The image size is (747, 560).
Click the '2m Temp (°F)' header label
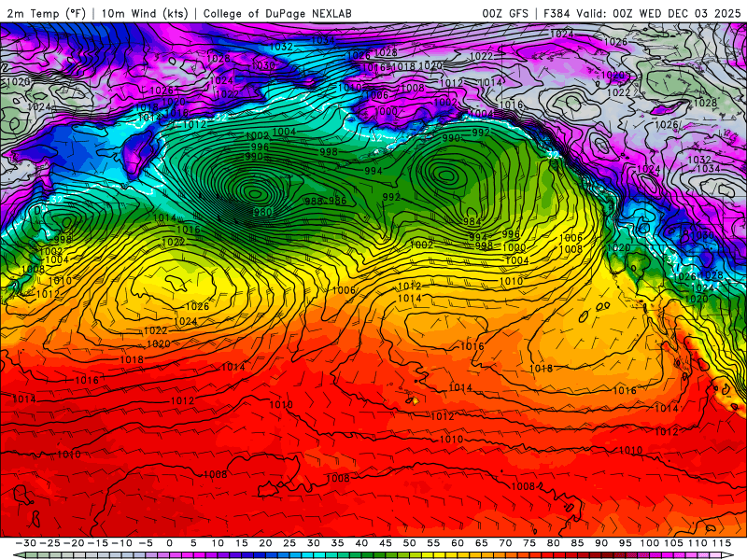(46, 13)
